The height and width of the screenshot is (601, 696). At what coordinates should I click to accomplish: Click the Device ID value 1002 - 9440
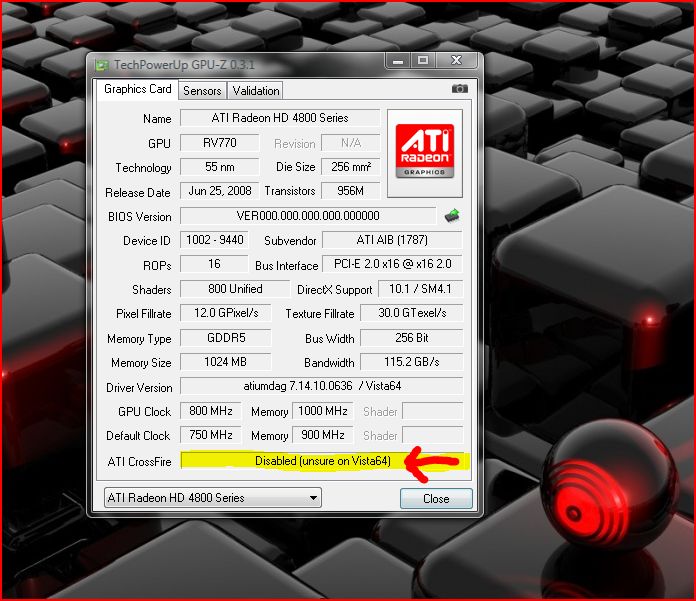pyautogui.click(x=214, y=240)
